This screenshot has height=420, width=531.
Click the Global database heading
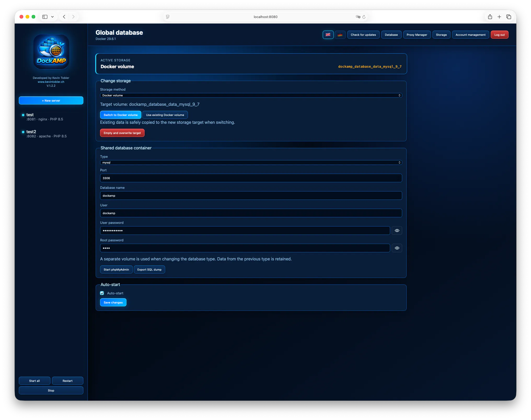(119, 33)
